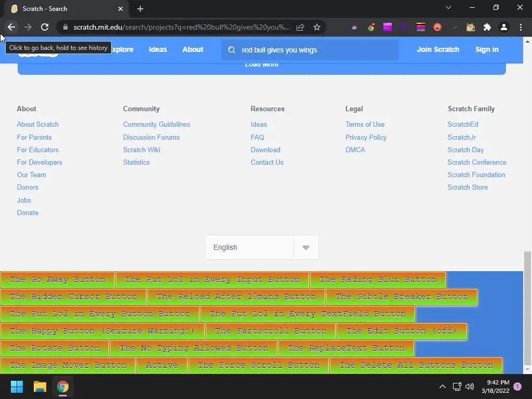Open the network tray icon
The image size is (532, 399).
(x=457, y=387)
